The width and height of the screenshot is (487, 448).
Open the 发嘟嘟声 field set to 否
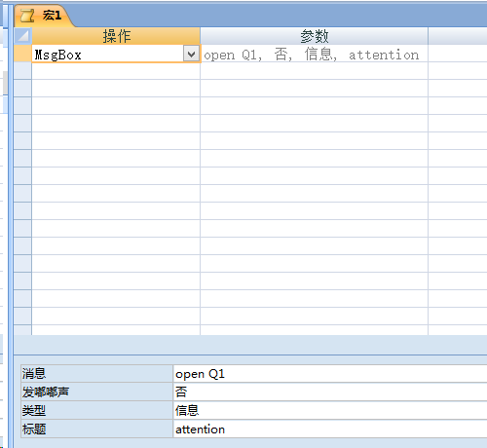click(330, 392)
